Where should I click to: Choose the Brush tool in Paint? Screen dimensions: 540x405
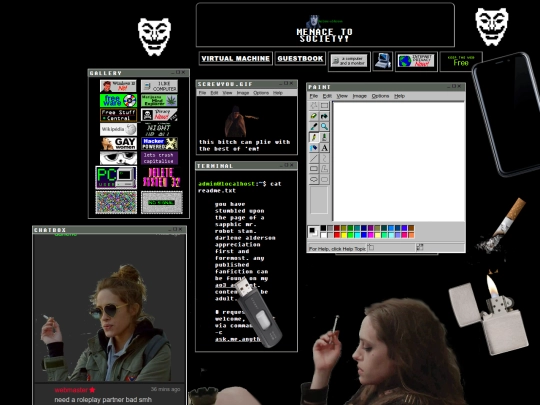tap(324, 137)
